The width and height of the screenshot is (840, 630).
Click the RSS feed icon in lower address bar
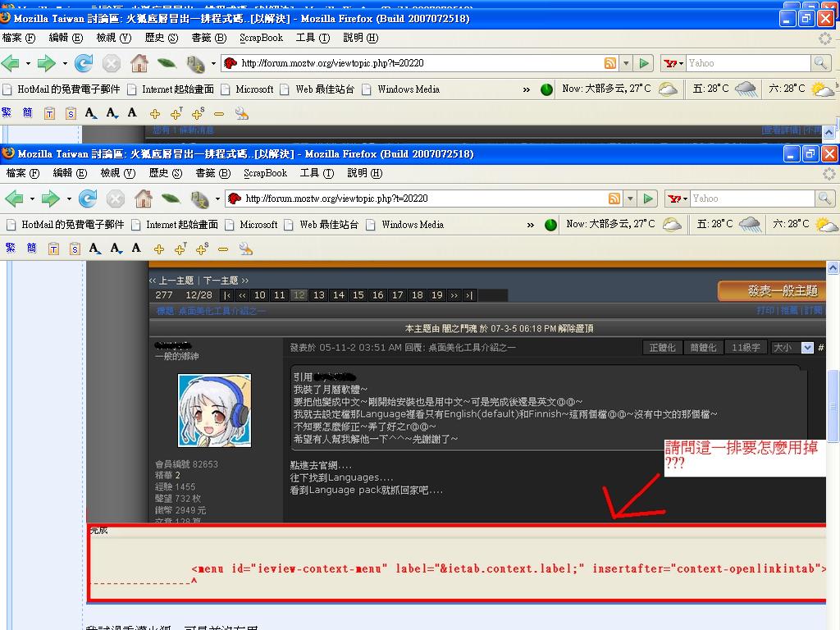(x=614, y=199)
